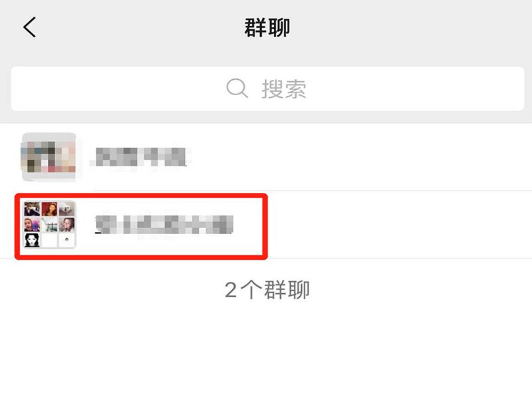Tap the red-background woman avatar in grid

[x=49, y=209]
